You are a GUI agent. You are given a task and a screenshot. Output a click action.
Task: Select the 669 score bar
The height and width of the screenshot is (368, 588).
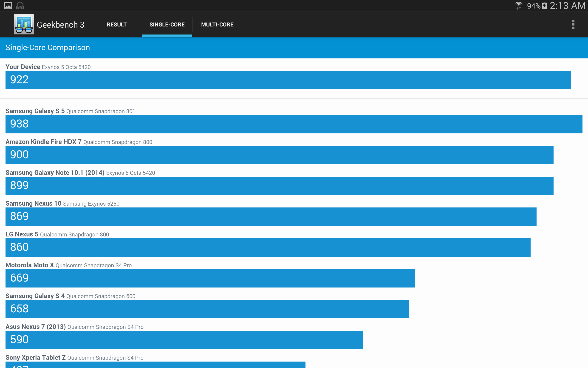(210, 278)
